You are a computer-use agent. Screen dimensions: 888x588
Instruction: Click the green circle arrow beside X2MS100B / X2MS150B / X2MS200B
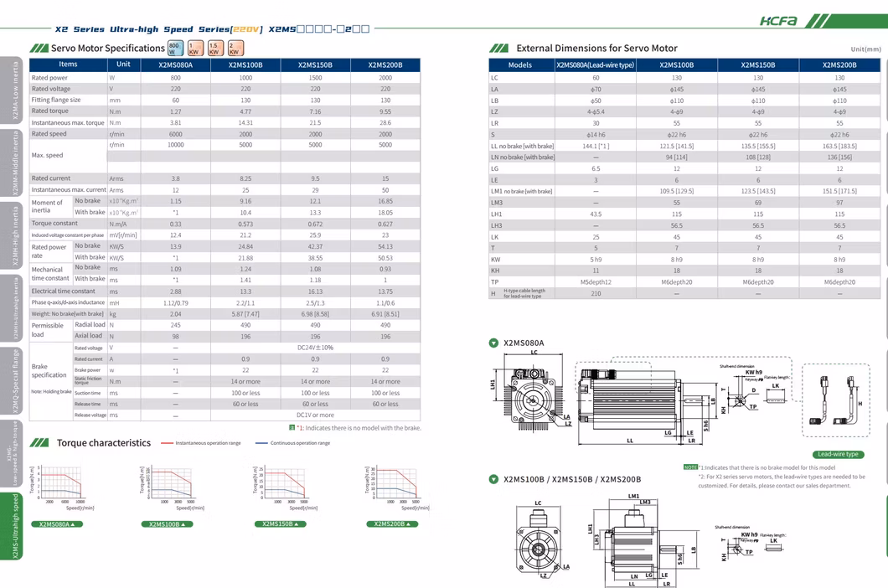(x=493, y=479)
